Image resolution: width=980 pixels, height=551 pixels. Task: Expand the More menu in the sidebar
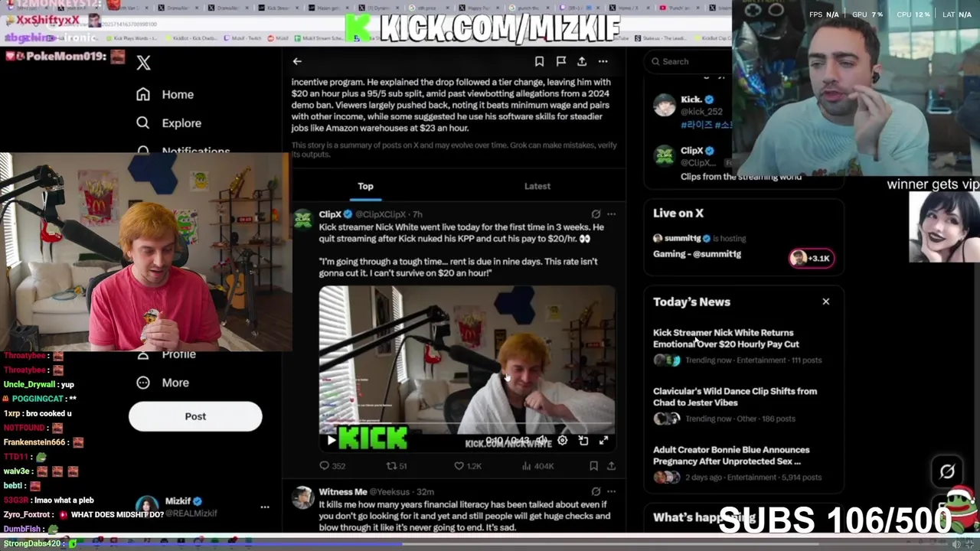[x=162, y=383]
